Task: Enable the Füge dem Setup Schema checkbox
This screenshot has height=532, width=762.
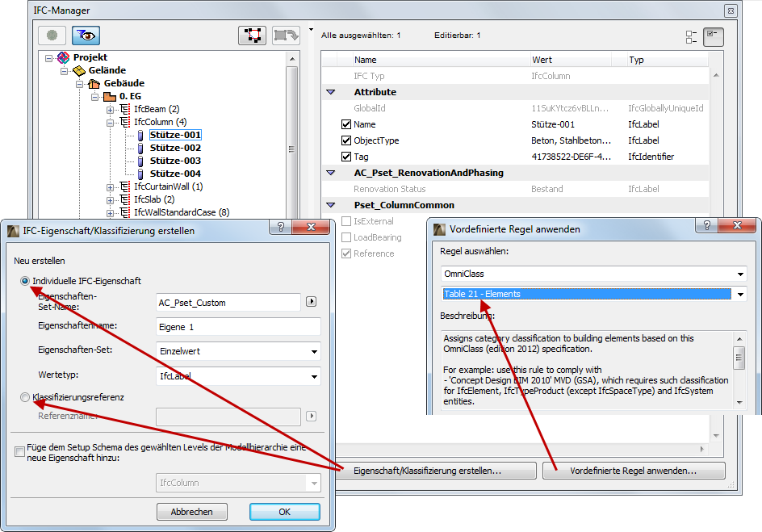Action: (20, 452)
